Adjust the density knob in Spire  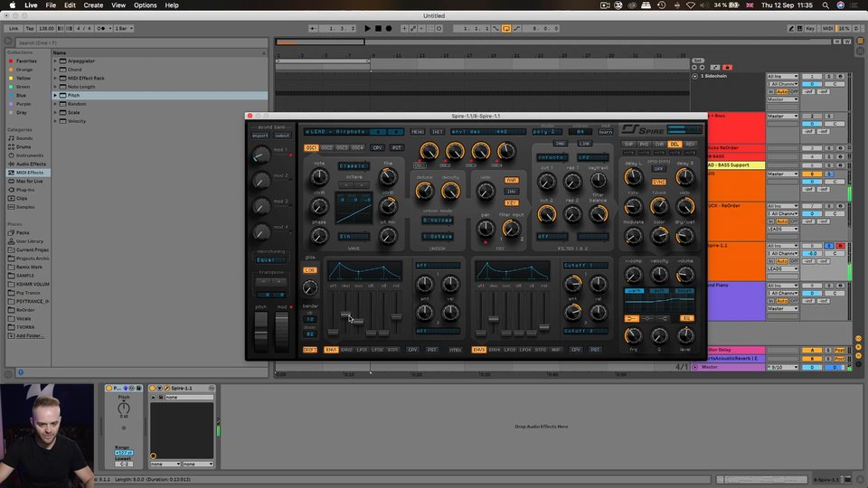(450, 191)
